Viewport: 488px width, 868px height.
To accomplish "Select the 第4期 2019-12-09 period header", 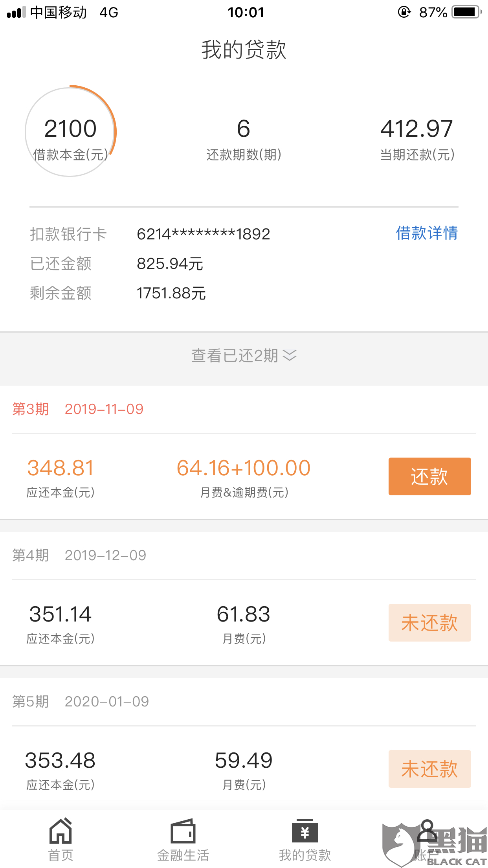I will tap(79, 555).
